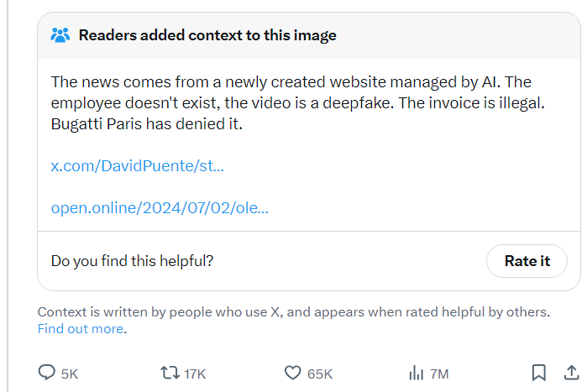Open the share upload arrow icon
582x392 pixels.
click(572, 373)
